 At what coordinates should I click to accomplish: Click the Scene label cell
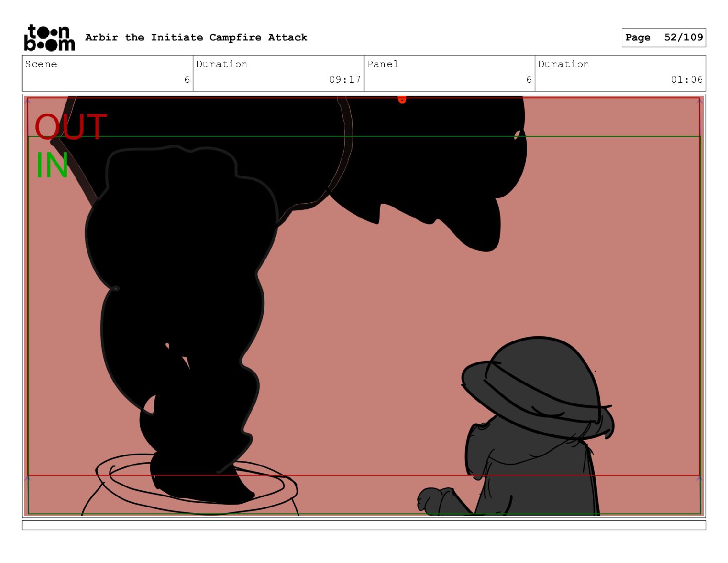tap(108, 73)
